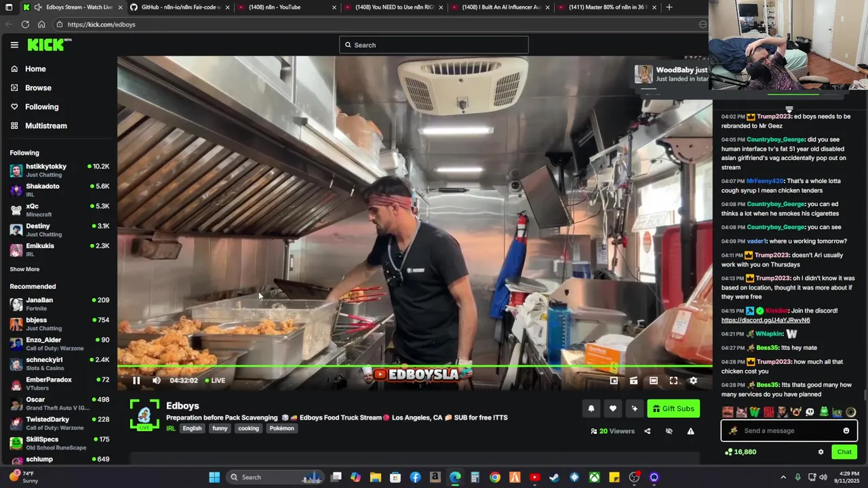This screenshot has width=868, height=488.
Task: Open the Edboys channel avatar
Action: [144, 414]
